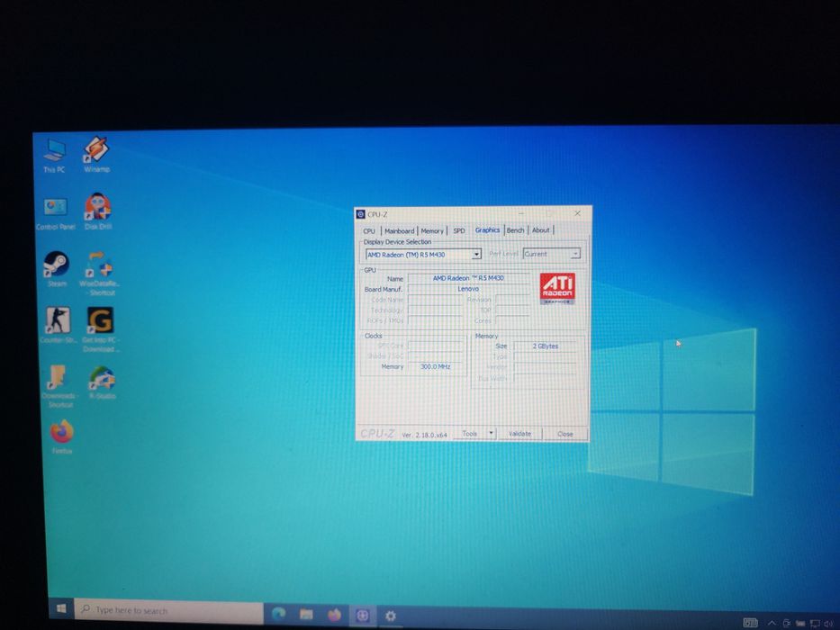Click the Tools button

point(470,434)
